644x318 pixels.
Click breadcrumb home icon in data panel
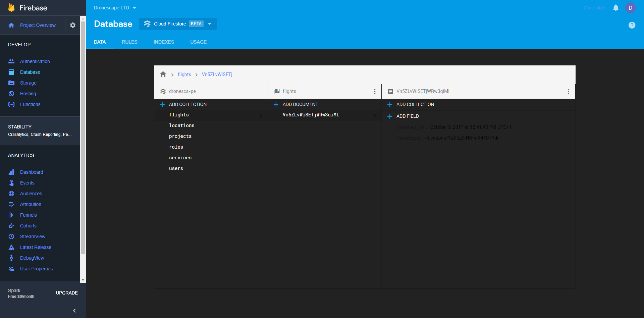pyautogui.click(x=163, y=74)
